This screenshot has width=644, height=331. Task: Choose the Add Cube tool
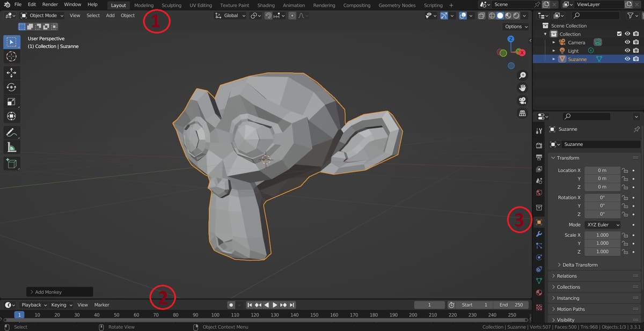[11, 164]
